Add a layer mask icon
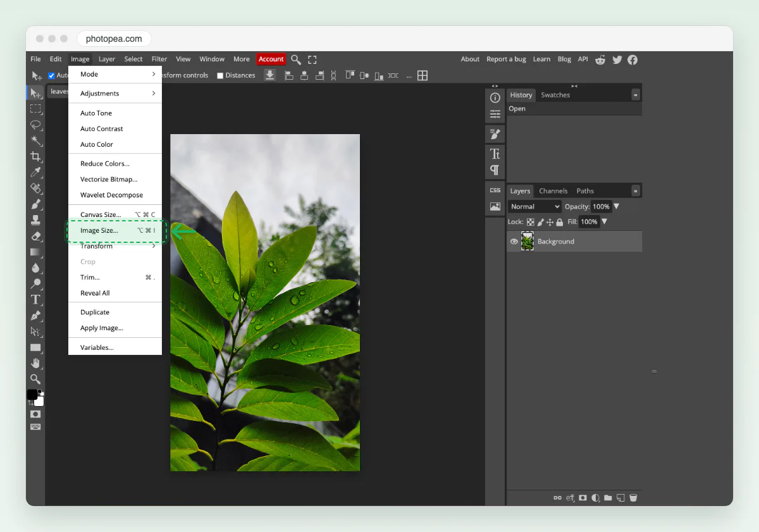 click(x=583, y=498)
